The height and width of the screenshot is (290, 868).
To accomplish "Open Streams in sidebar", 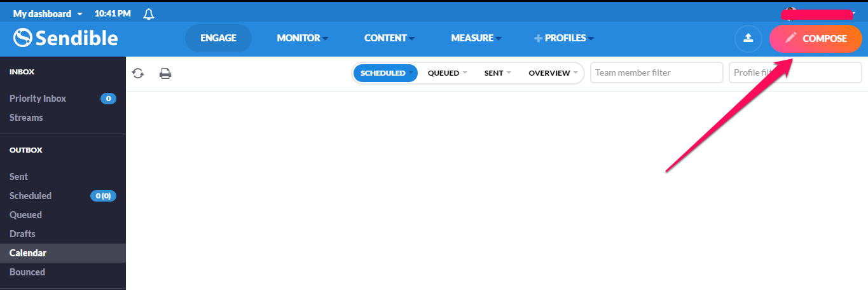I will point(26,118).
